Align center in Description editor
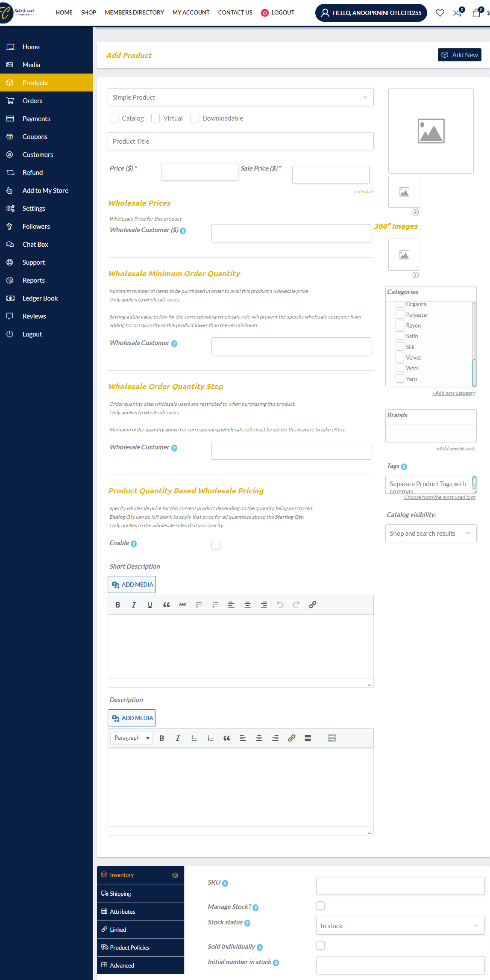This screenshot has height=980, width=490. [x=259, y=738]
